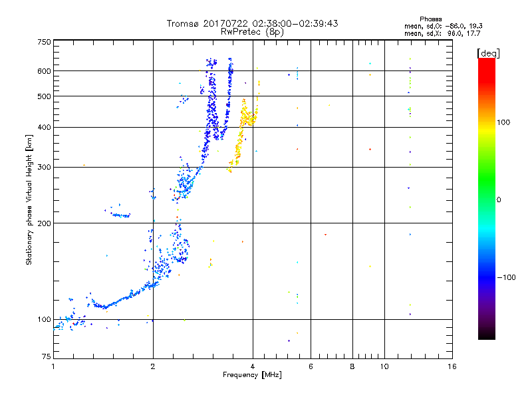
Task: Click the x-axis tick label '4'
Action: pos(253,366)
